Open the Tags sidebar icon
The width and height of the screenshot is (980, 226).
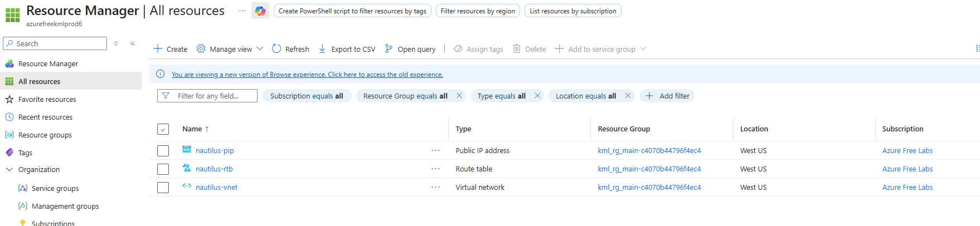tap(9, 153)
